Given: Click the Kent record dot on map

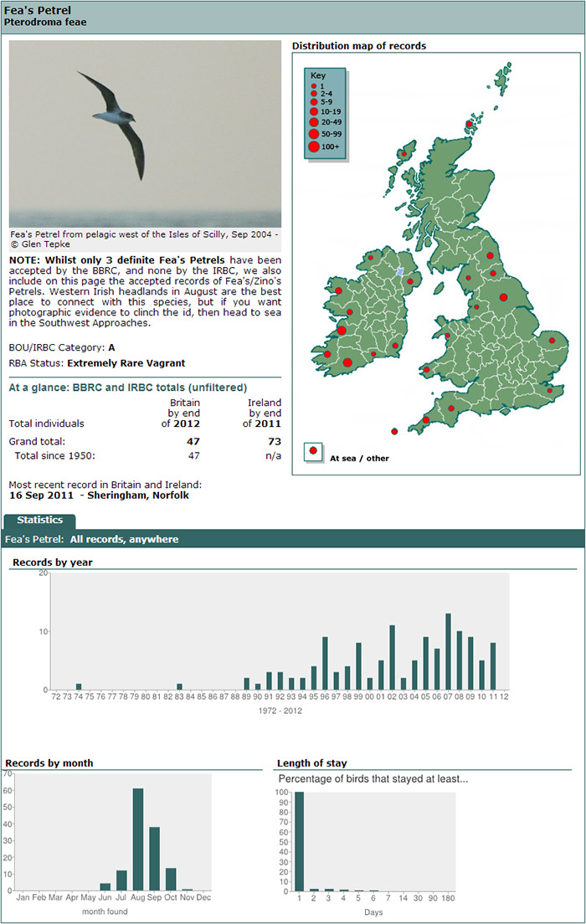Looking at the screenshot, I should click(550, 390).
